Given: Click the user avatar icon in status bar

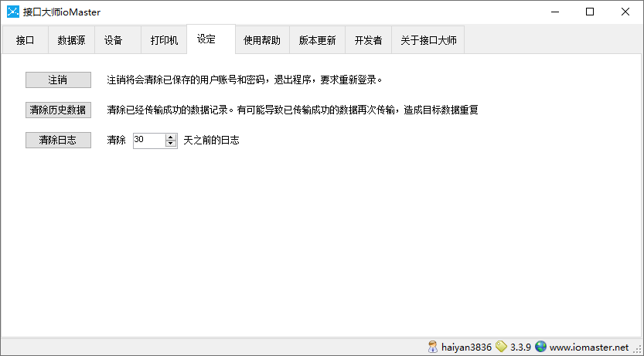Looking at the screenshot, I should point(433,348).
